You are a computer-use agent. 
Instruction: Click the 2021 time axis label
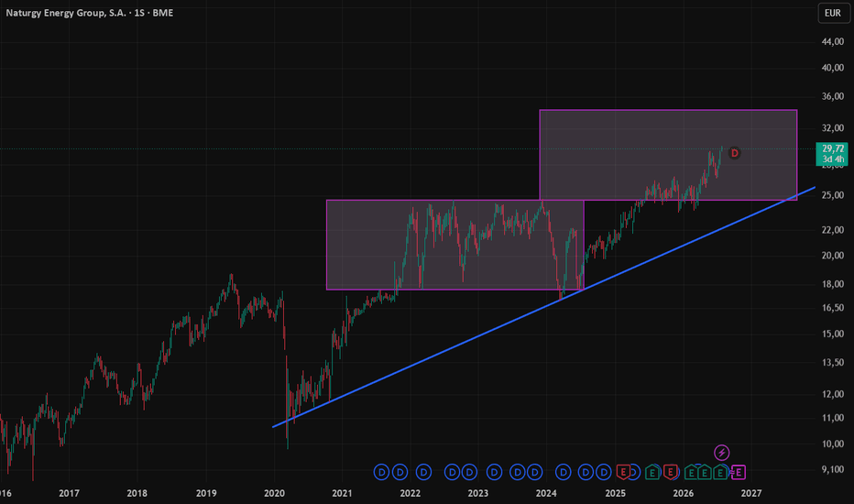(342, 493)
